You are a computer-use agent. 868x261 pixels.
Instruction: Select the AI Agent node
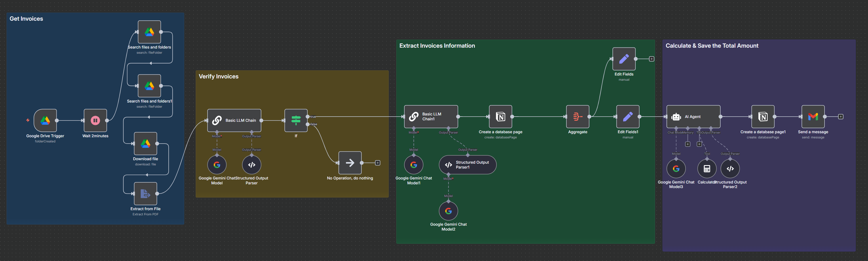click(x=693, y=117)
